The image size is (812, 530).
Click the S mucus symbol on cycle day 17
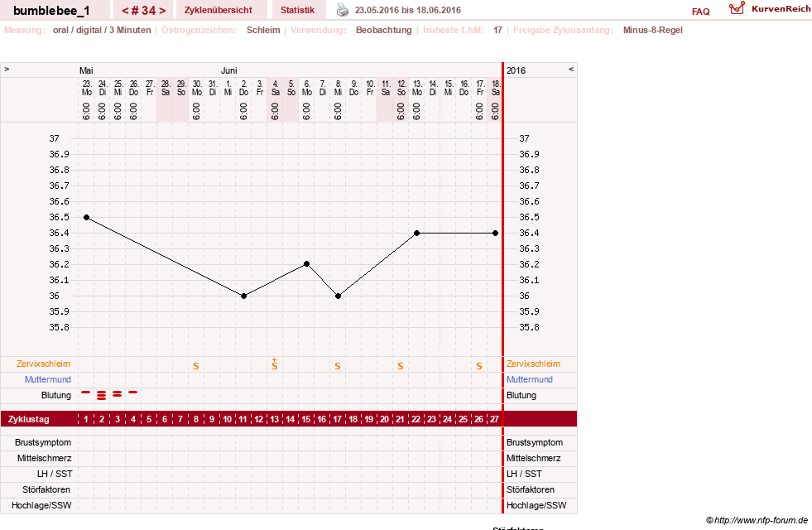point(338,366)
